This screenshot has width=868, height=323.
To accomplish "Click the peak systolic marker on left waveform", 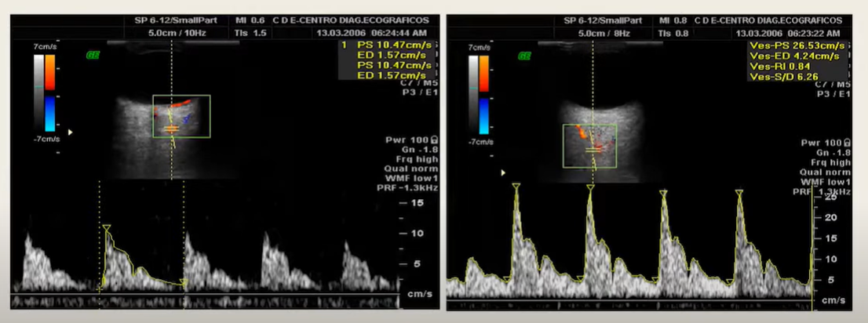I will pyautogui.click(x=107, y=228).
